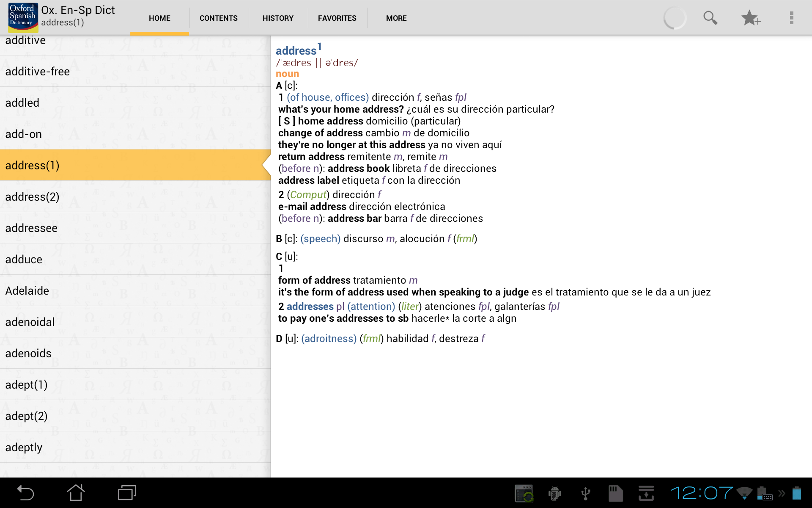Tap the USB connection status icon
812x508 pixels.
pos(585,493)
